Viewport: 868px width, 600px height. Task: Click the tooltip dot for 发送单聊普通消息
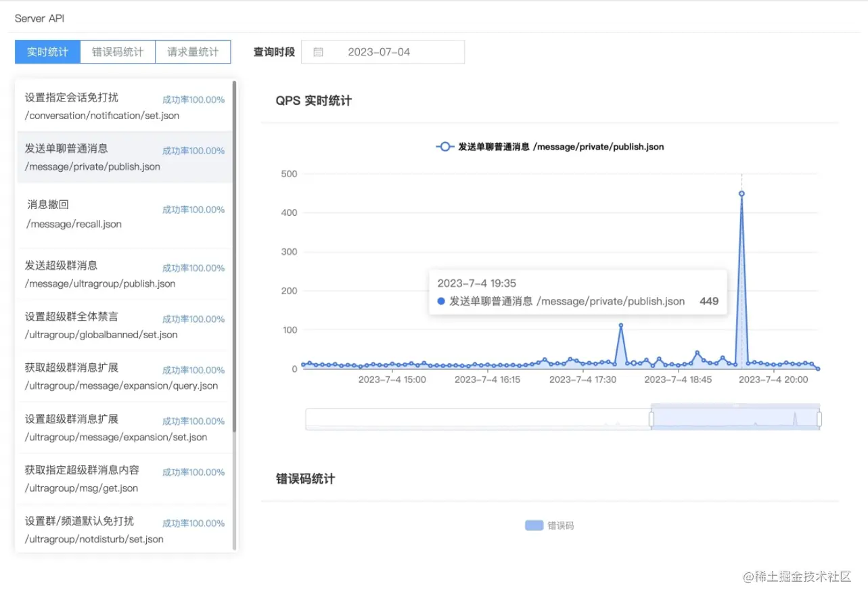pos(442,301)
